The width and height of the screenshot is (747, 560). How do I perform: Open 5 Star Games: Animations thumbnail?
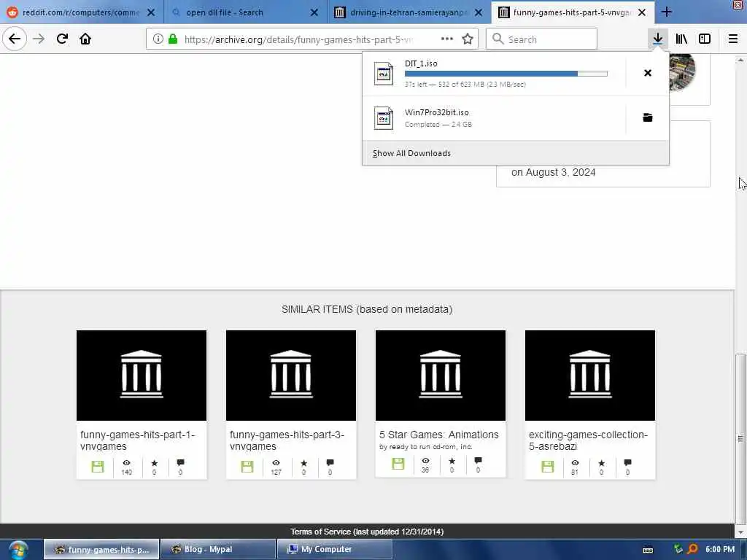441,376
